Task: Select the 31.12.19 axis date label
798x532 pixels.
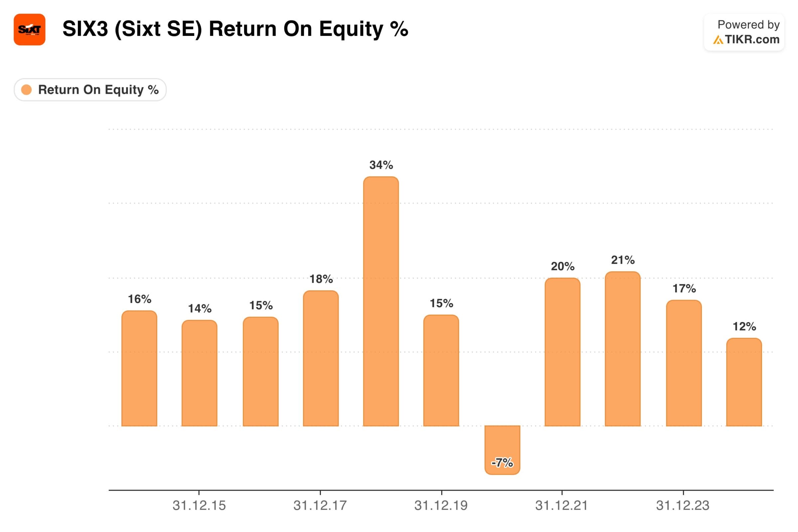Action: 441,505
